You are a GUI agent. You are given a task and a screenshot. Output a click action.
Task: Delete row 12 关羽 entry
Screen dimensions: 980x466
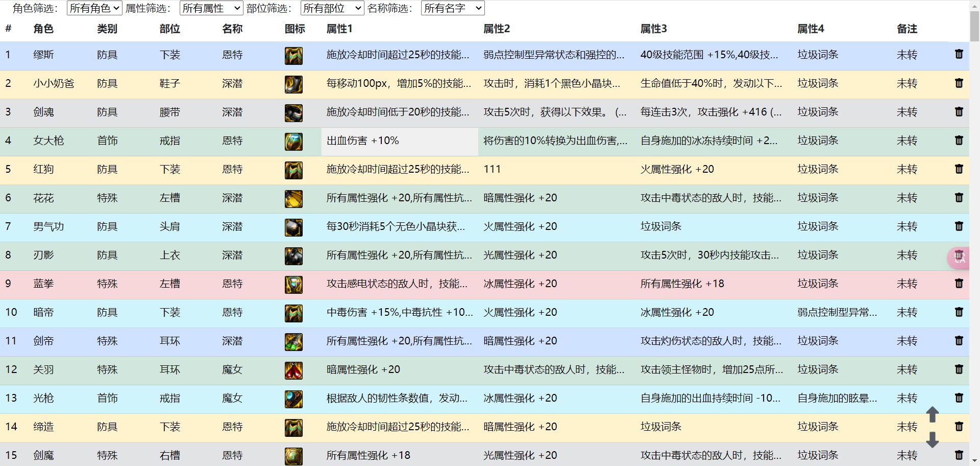pos(959,369)
